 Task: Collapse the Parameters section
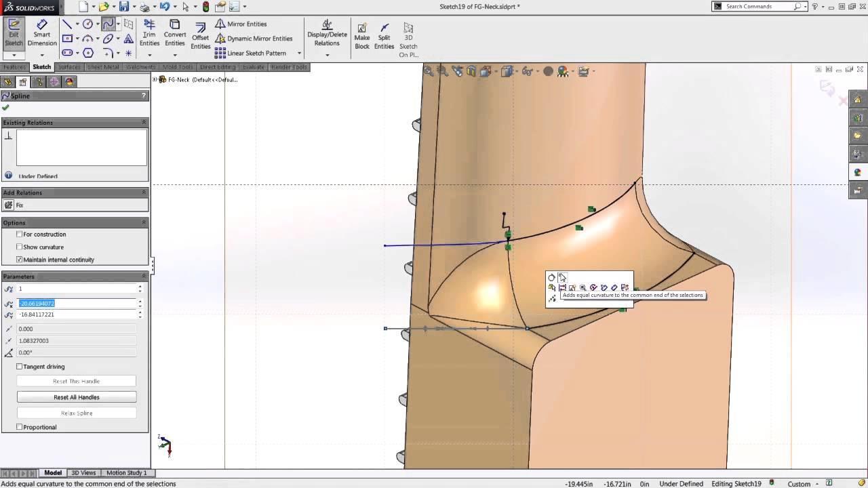tap(143, 276)
